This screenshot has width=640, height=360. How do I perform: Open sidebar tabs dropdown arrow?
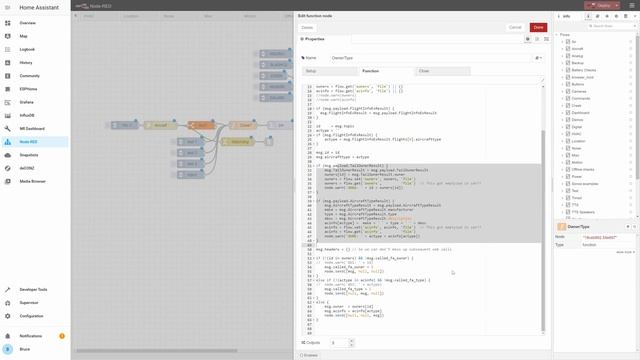[635, 16]
